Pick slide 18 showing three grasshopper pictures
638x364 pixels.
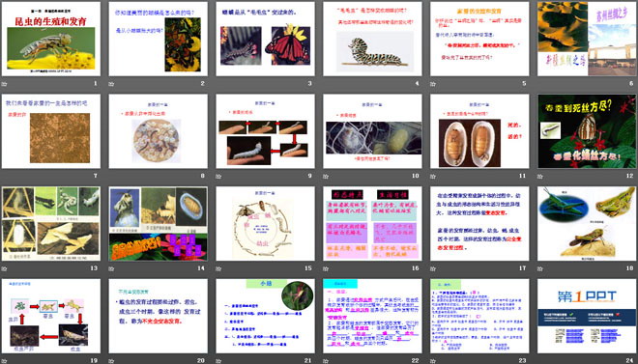[x=587, y=223]
